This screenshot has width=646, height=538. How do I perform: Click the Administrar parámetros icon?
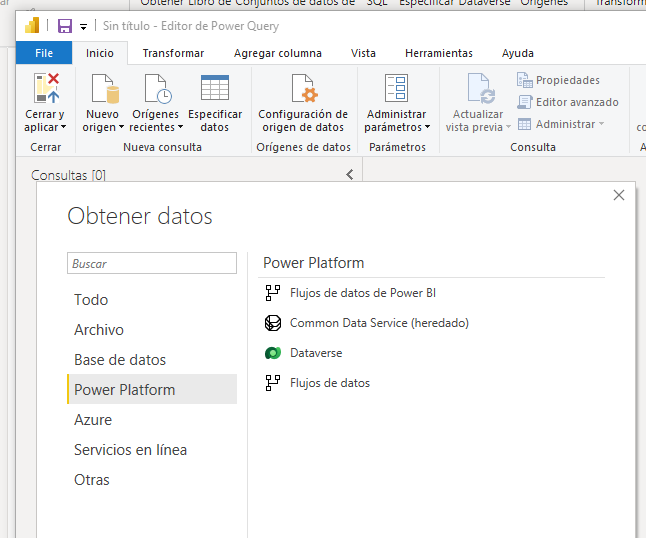coord(396,88)
